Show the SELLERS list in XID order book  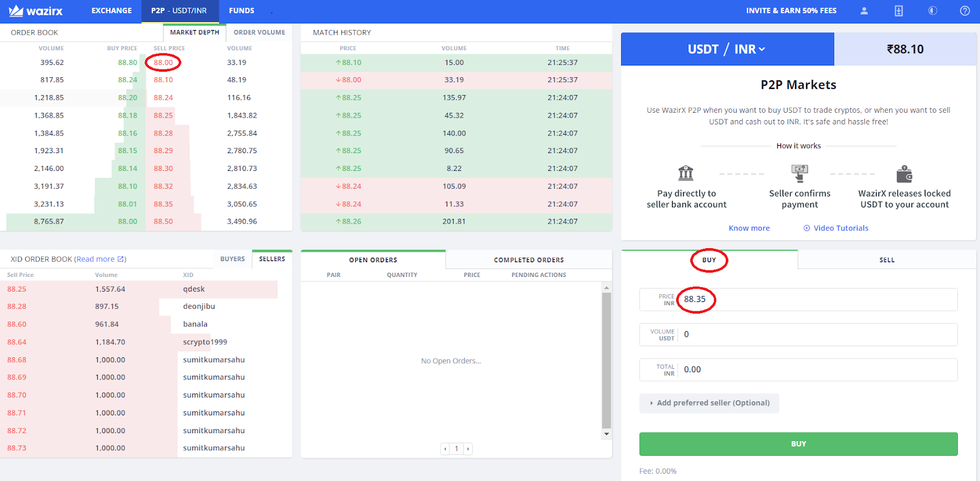point(272,259)
